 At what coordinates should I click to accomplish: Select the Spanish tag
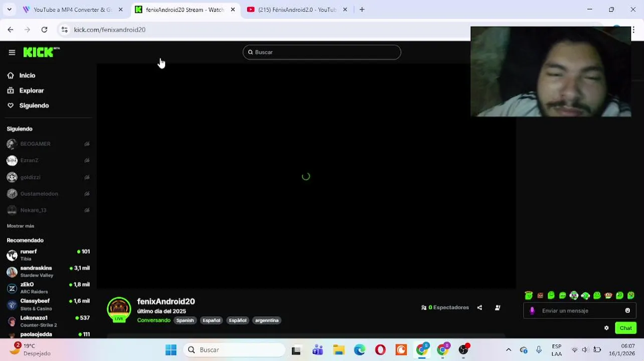185,320
